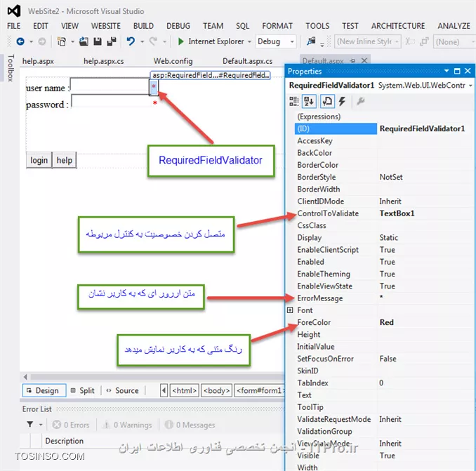The height and width of the screenshot is (471, 476).
Task: Click the tag navigator left arrow
Action: coord(164,390)
